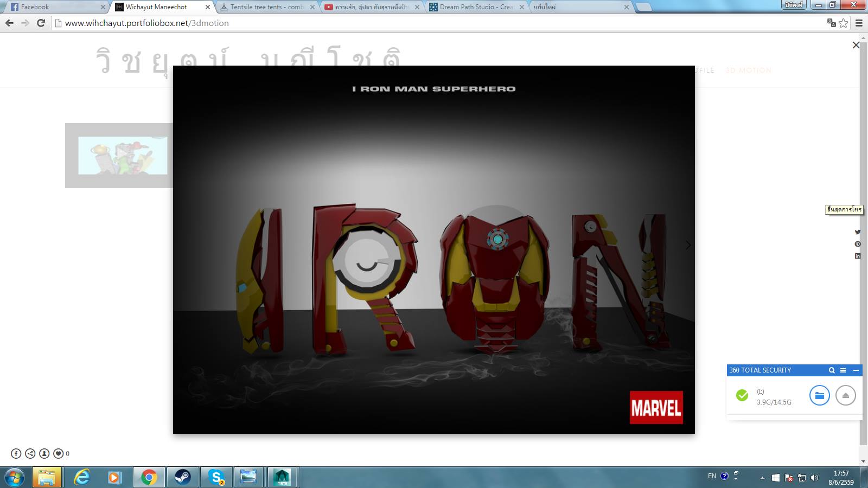Click the 3.9G/14.5G drive usage text
This screenshot has width=868, height=488.
pyautogui.click(x=774, y=402)
